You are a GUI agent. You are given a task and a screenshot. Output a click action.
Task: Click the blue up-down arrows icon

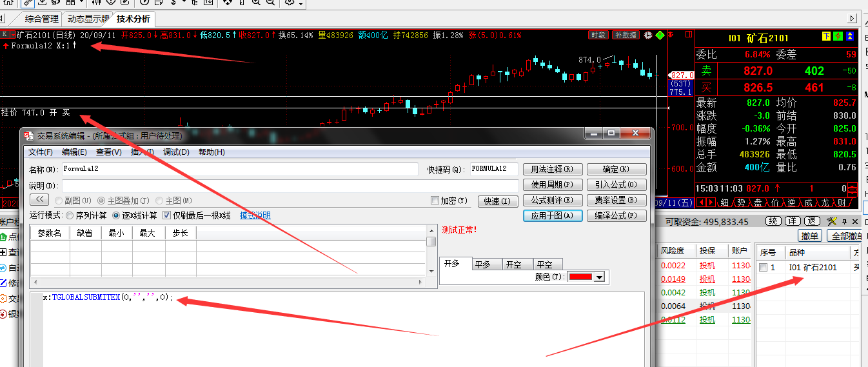pos(850,36)
